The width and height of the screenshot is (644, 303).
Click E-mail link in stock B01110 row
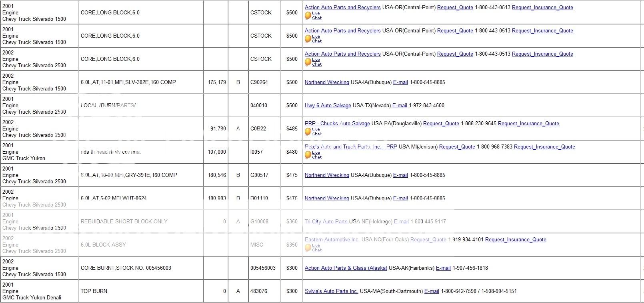coord(400,198)
